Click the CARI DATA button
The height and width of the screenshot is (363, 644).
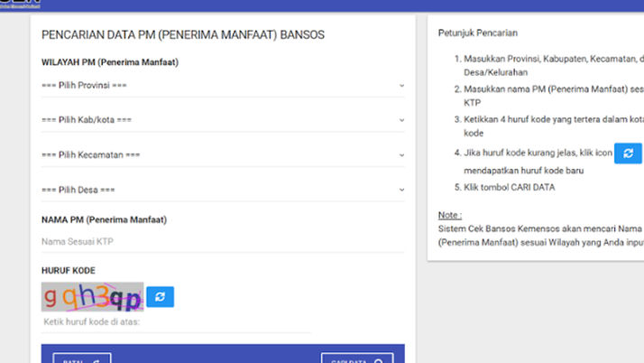click(x=357, y=358)
